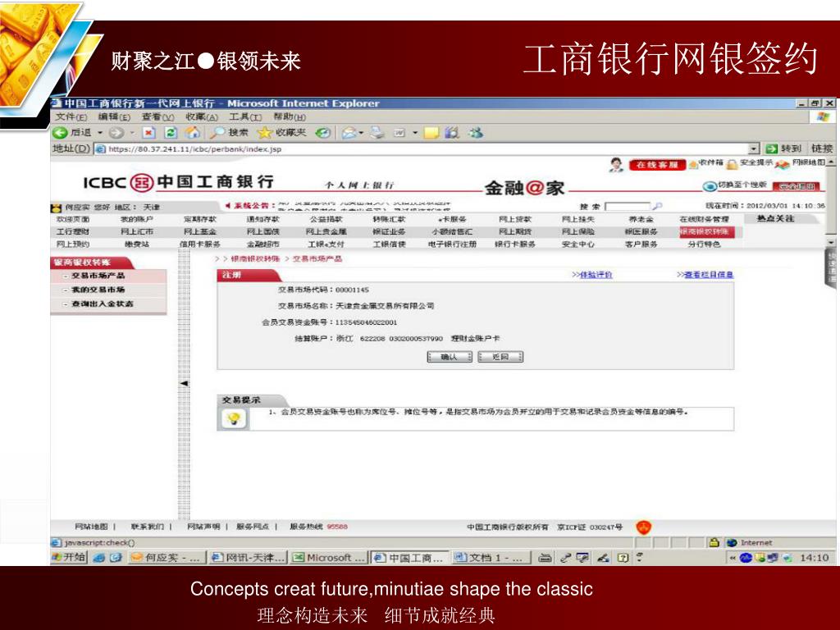This screenshot has height=630, width=840.
Task: Expand the Edit button dropdown arrow
Action: [414, 133]
